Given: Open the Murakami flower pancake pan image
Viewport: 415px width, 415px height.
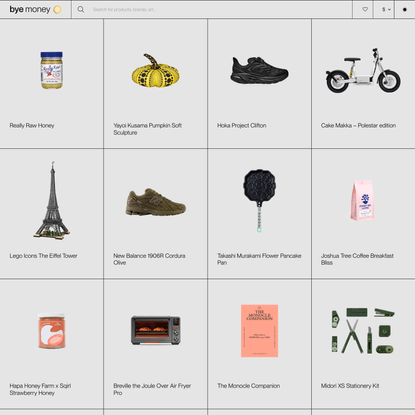Looking at the screenshot, I should (259, 200).
